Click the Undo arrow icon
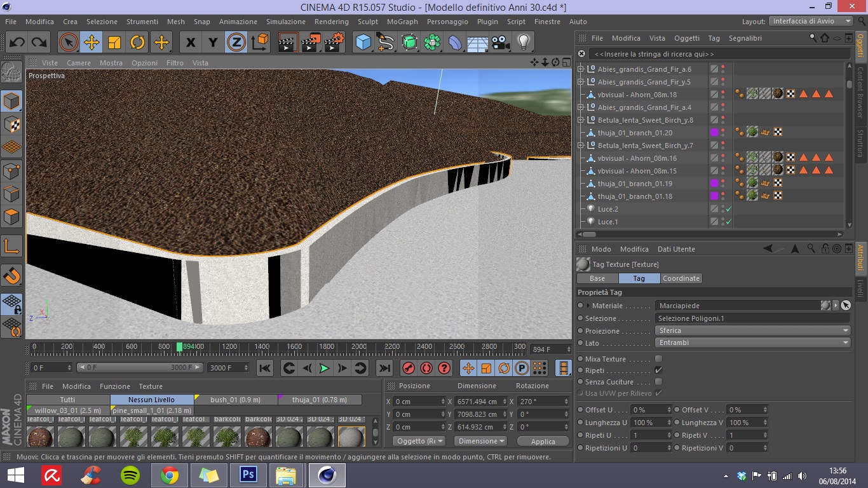This screenshot has height=488, width=868. (x=17, y=43)
